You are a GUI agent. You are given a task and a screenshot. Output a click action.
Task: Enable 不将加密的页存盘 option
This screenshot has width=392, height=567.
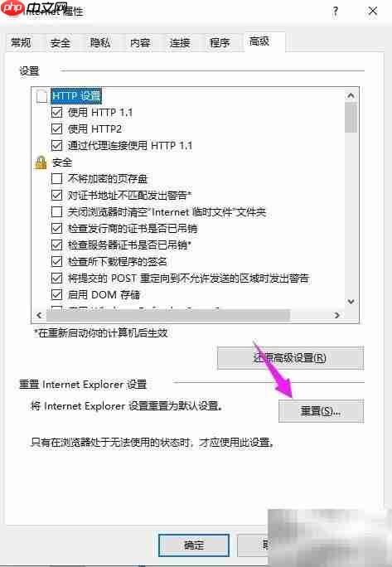coord(57,178)
